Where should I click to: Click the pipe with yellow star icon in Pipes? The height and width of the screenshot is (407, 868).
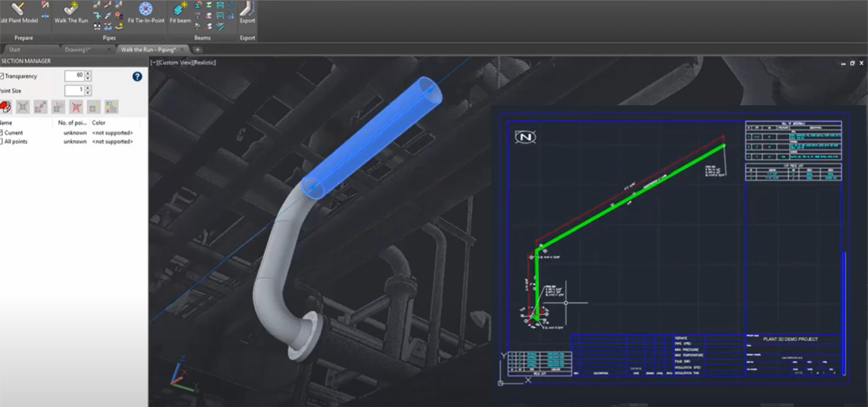point(119,26)
